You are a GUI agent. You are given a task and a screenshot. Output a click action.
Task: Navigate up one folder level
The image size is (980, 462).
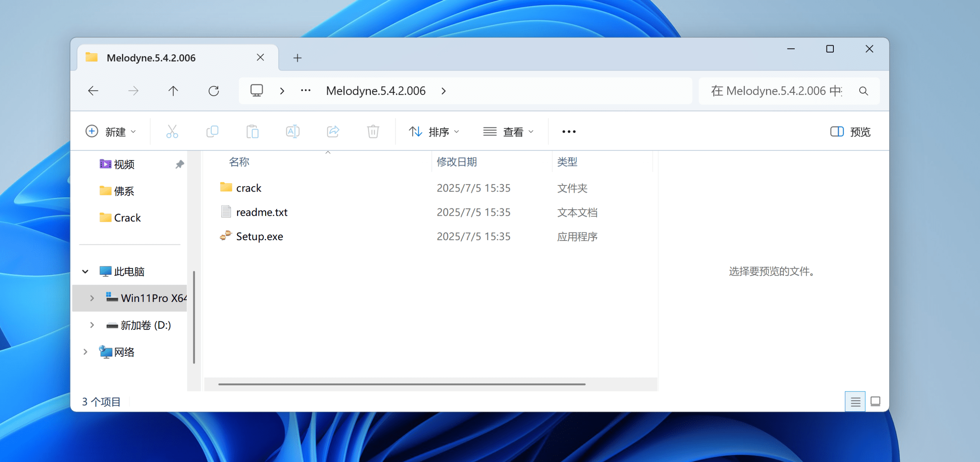173,91
